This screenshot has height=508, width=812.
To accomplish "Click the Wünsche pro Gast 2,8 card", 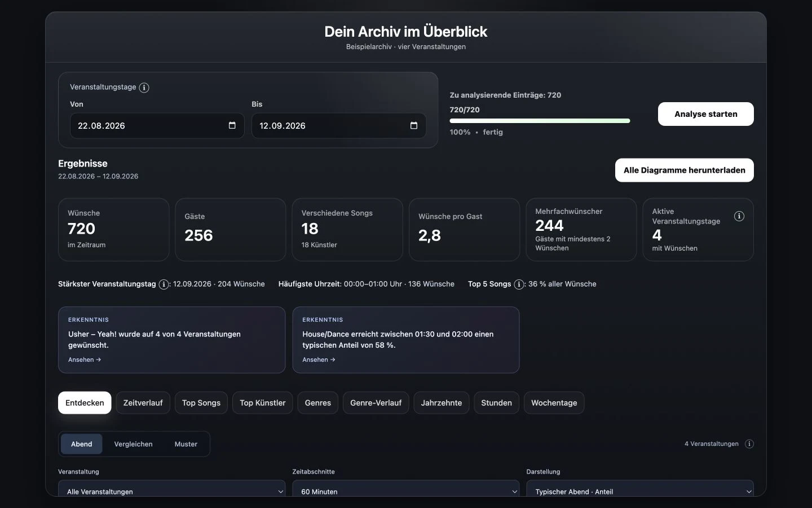I will pos(465,230).
